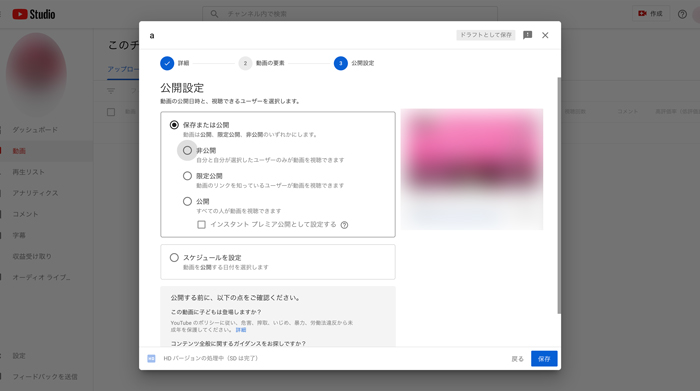
Task: Select the 非公開 radio button
Action: pyautogui.click(x=188, y=150)
